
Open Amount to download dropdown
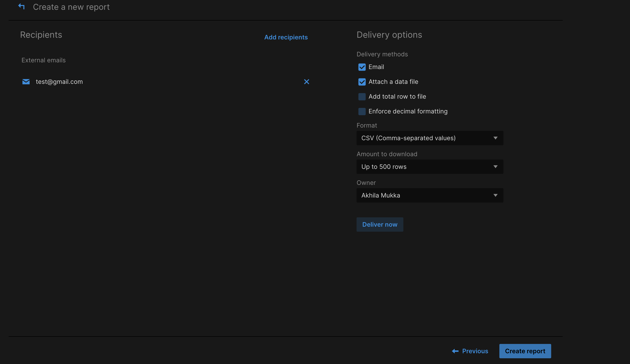(x=430, y=167)
